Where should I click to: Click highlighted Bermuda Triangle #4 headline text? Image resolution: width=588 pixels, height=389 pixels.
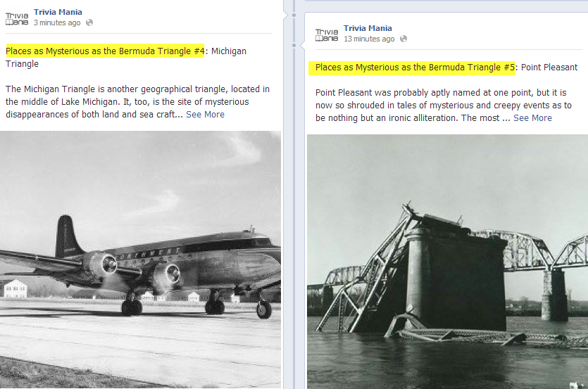105,51
